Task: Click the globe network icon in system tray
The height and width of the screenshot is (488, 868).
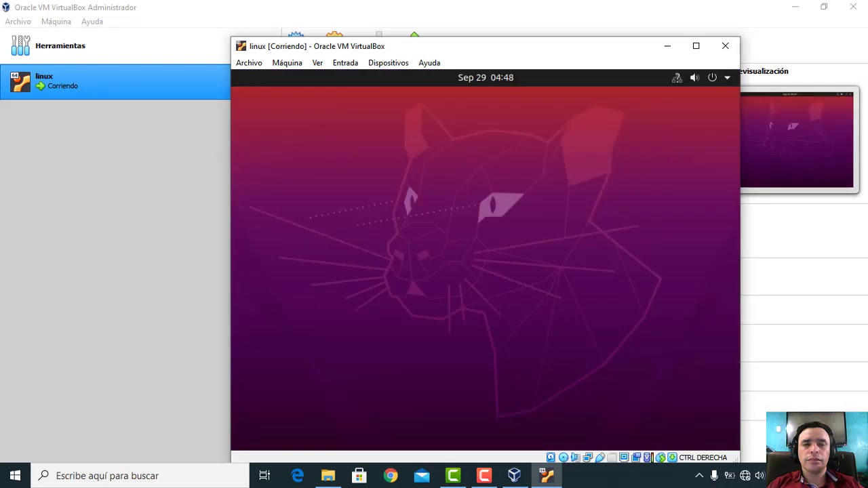Action: [745, 476]
